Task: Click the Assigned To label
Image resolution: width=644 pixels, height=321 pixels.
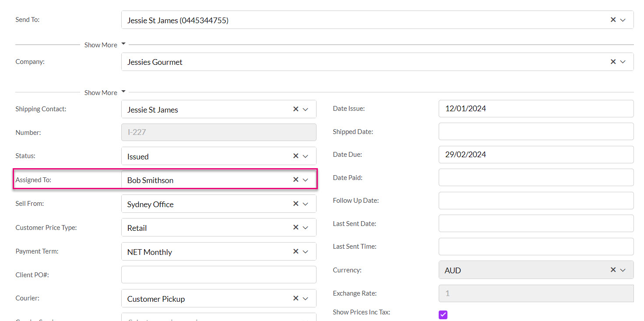Action: 33,180
